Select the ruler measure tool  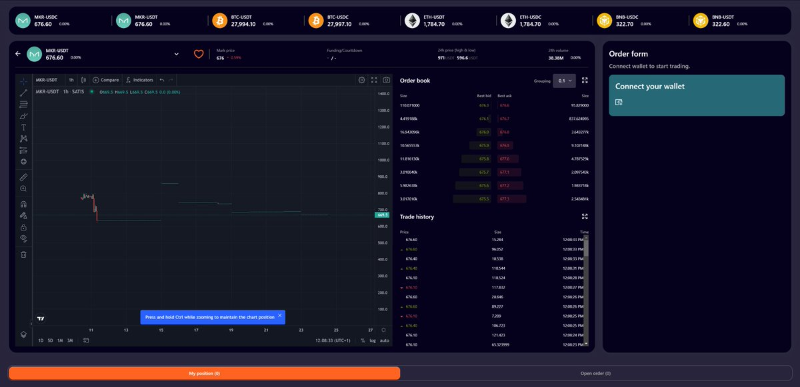coord(23,177)
